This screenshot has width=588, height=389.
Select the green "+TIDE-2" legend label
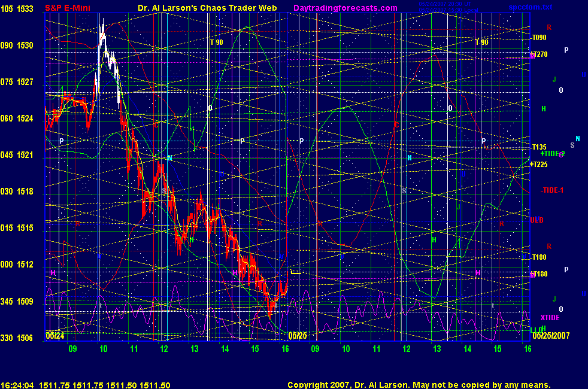tap(553, 154)
